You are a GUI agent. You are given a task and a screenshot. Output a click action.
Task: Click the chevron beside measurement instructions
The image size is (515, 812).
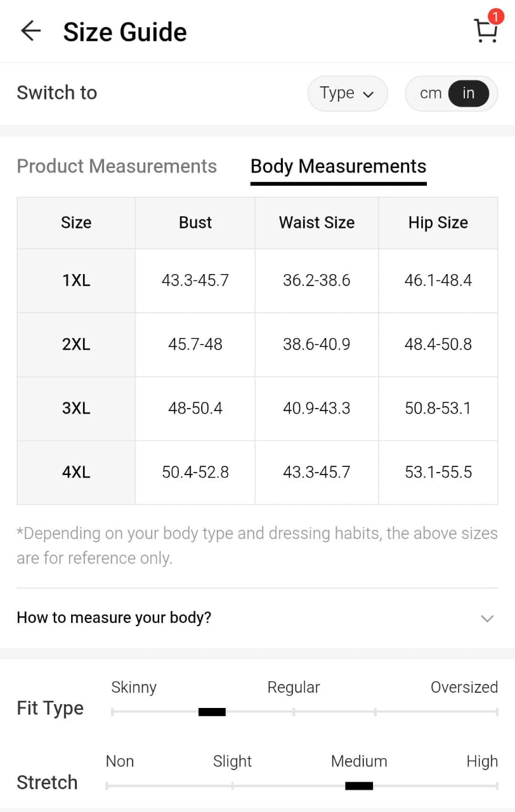pyautogui.click(x=487, y=618)
